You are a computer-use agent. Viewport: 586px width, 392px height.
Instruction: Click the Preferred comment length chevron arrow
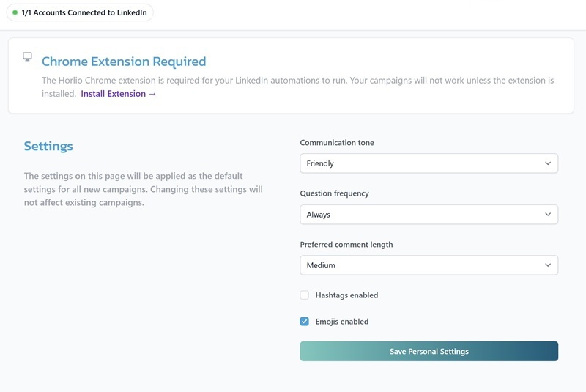point(547,265)
